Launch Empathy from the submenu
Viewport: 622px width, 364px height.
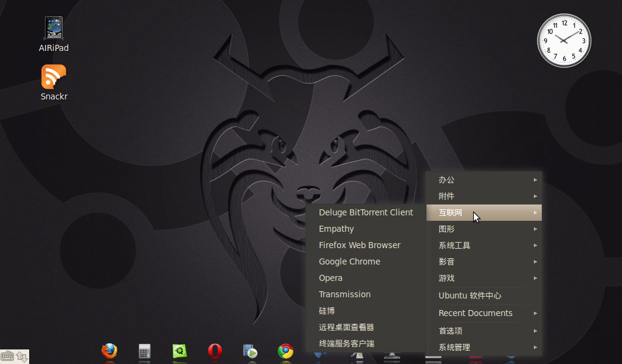click(x=366, y=229)
